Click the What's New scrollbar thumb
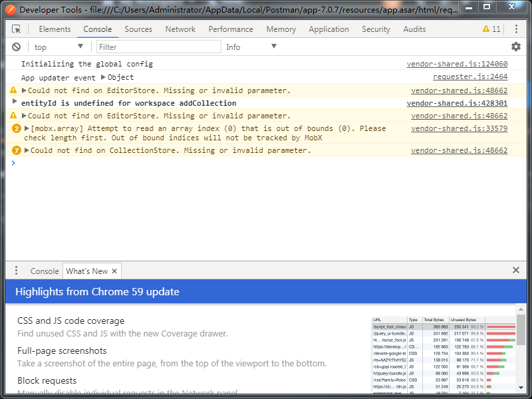532x399 pixels. tap(521, 329)
